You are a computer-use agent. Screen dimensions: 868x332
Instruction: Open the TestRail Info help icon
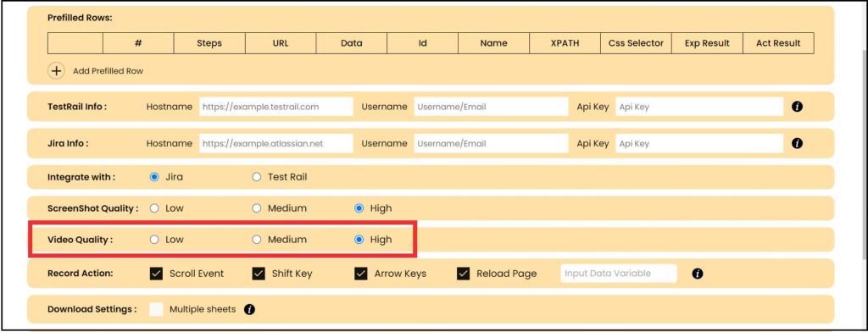[797, 107]
